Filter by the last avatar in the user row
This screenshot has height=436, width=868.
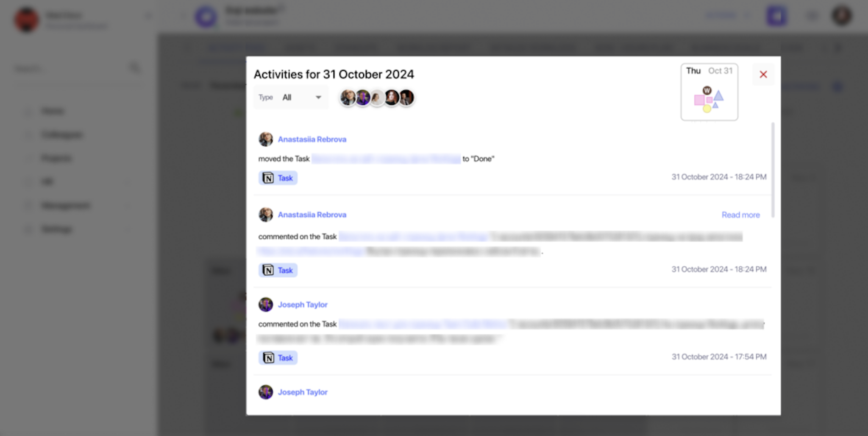click(406, 98)
